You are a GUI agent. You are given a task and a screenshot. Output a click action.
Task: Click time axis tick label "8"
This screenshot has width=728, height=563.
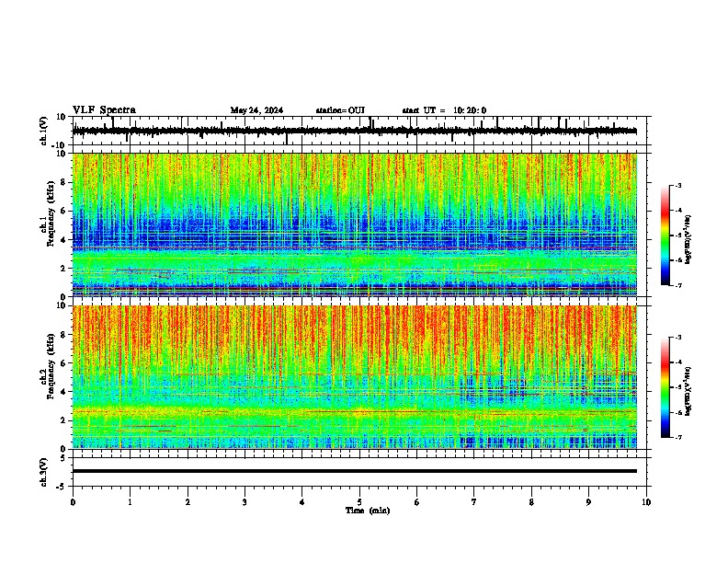(x=531, y=502)
